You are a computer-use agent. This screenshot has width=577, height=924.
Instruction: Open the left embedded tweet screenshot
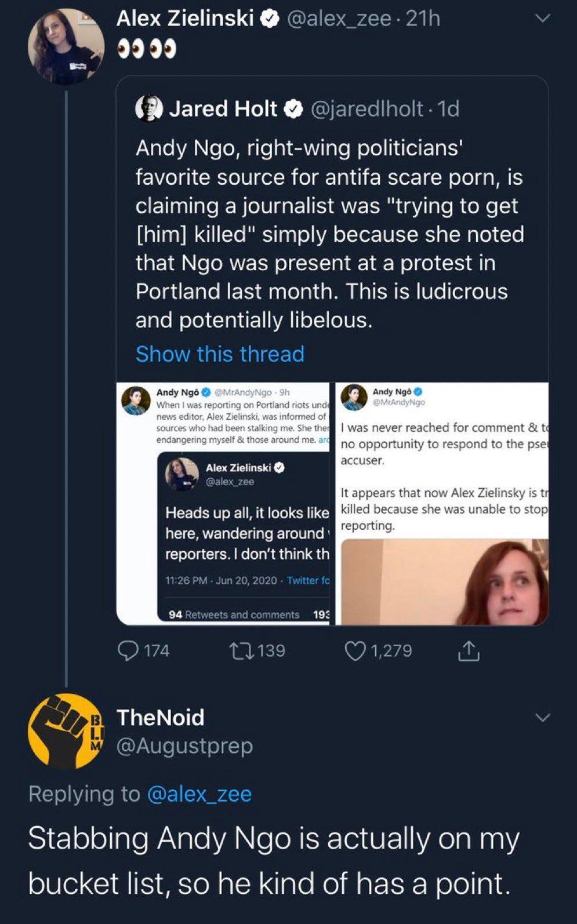click(x=223, y=503)
